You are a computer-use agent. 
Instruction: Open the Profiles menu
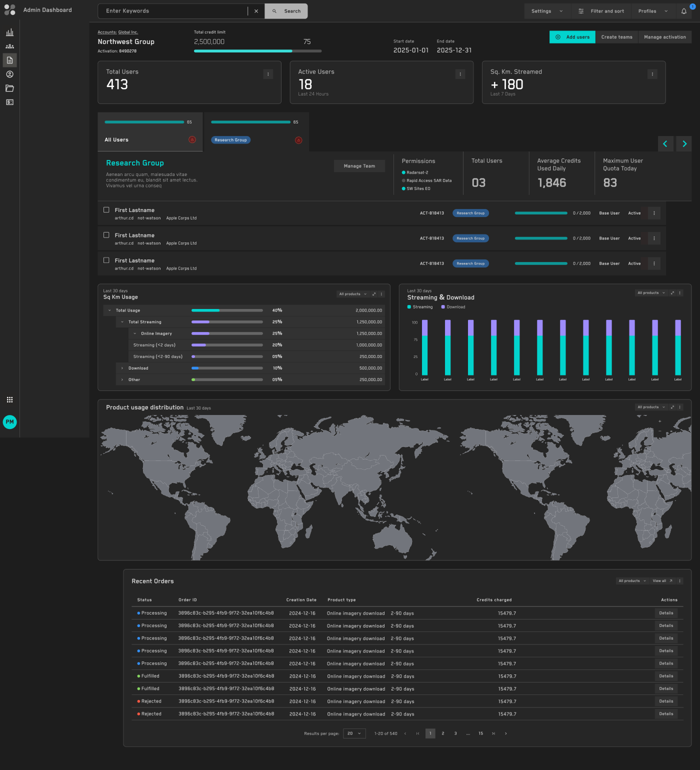pyautogui.click(x=652, y=11)
